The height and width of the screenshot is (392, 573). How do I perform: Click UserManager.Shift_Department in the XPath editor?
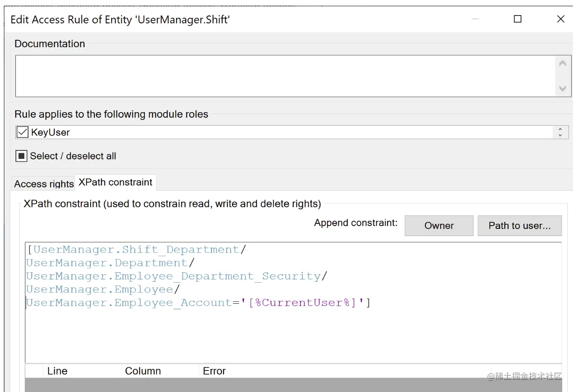point(136,249)
